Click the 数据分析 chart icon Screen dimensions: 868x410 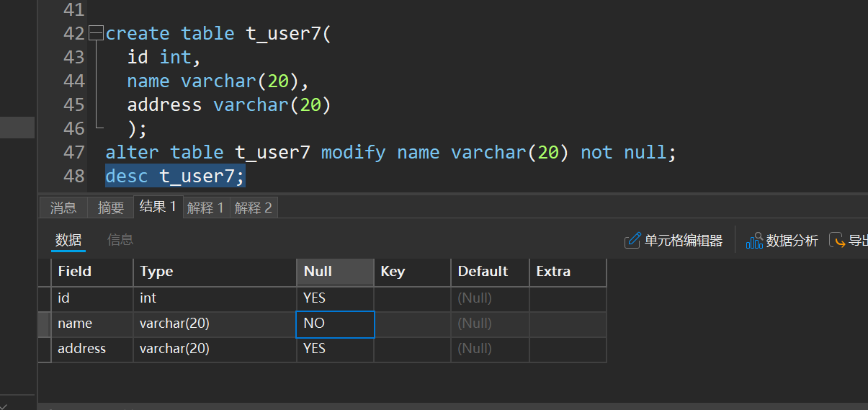click(754, 241)
